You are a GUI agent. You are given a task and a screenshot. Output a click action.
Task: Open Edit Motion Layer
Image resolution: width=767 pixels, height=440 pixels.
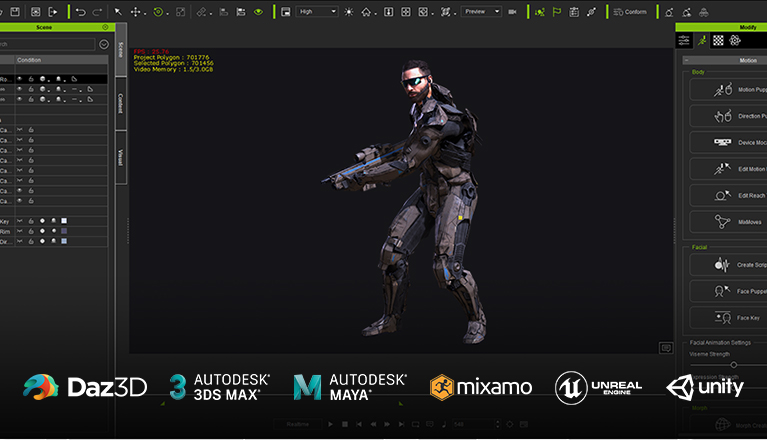(728, 169)
